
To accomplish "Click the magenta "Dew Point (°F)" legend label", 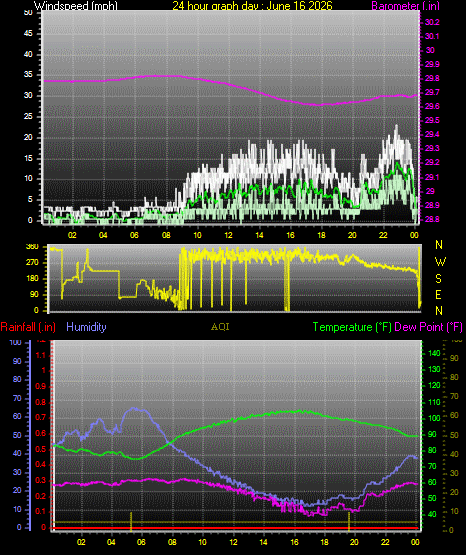I will 428,327.
